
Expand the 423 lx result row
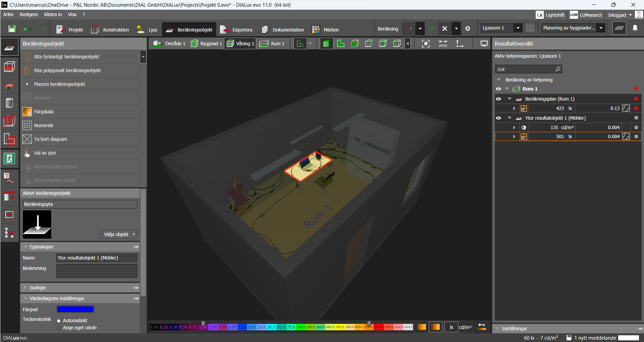[514, 108]
